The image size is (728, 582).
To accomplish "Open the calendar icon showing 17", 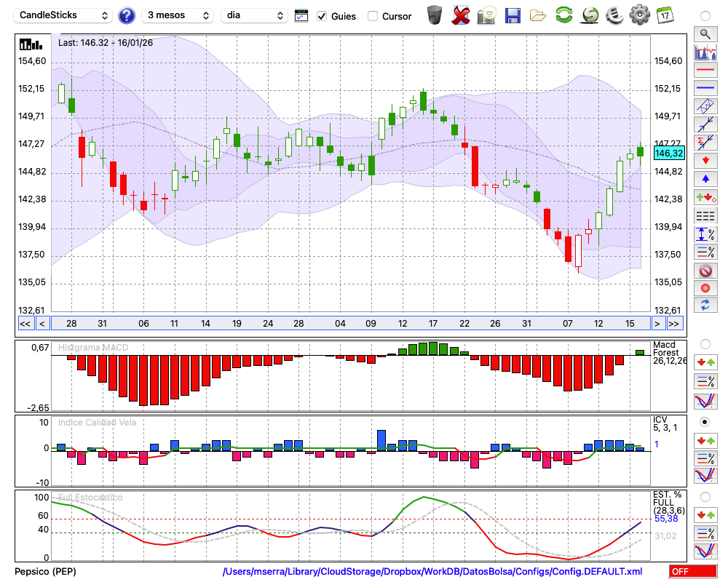I will (x=664, y=15).
